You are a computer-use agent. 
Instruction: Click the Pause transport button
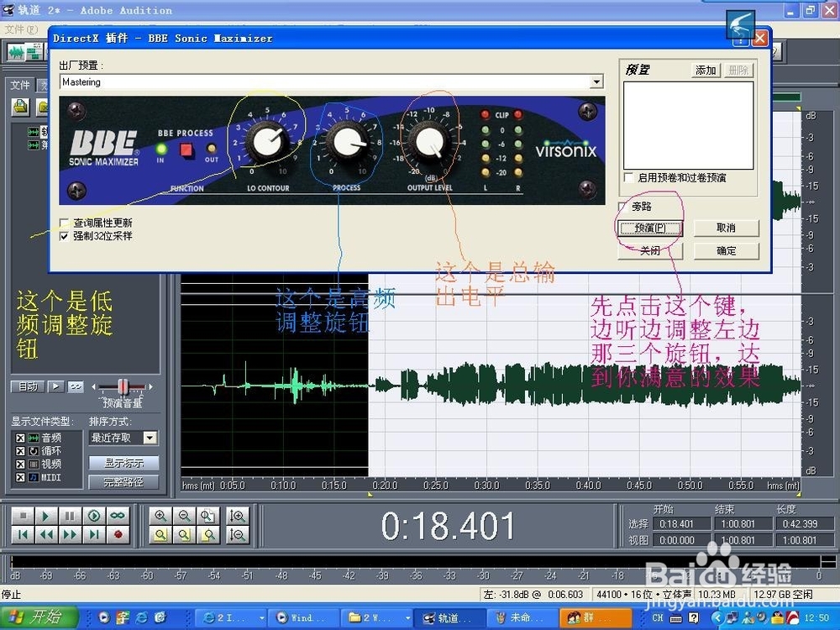(70, 516)
